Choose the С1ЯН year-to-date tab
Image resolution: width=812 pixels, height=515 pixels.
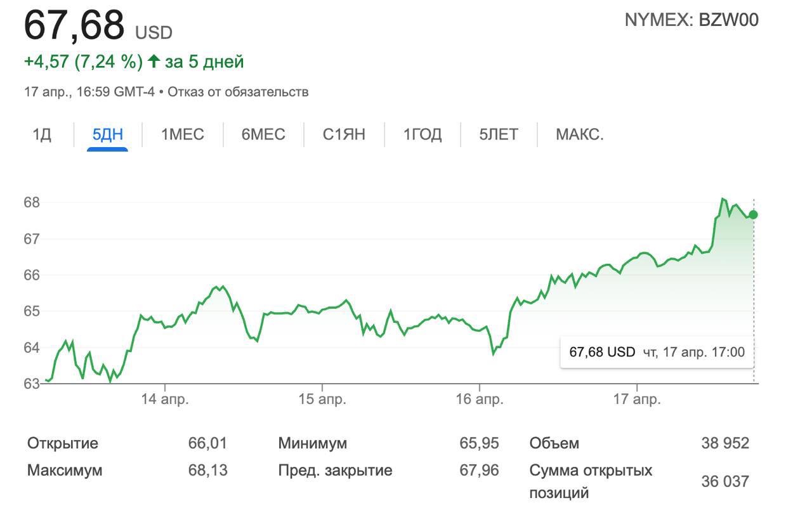click(x=344, y=134)
